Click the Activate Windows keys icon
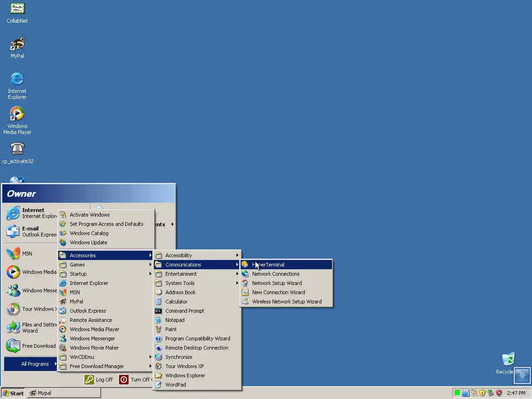The height and width of the screenshot is (399, 532). click(x=63, y=215)
